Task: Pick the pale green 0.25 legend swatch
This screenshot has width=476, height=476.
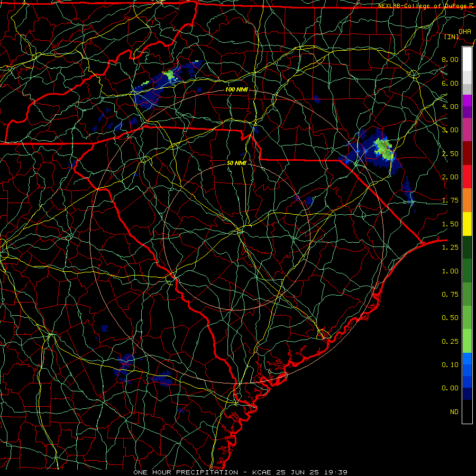Action: tap(467, 341)
